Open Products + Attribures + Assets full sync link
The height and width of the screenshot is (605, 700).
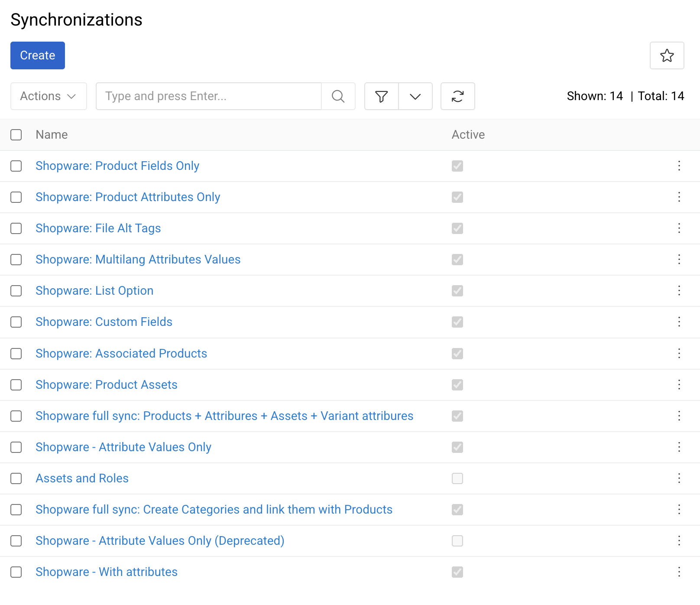(224, 416)
